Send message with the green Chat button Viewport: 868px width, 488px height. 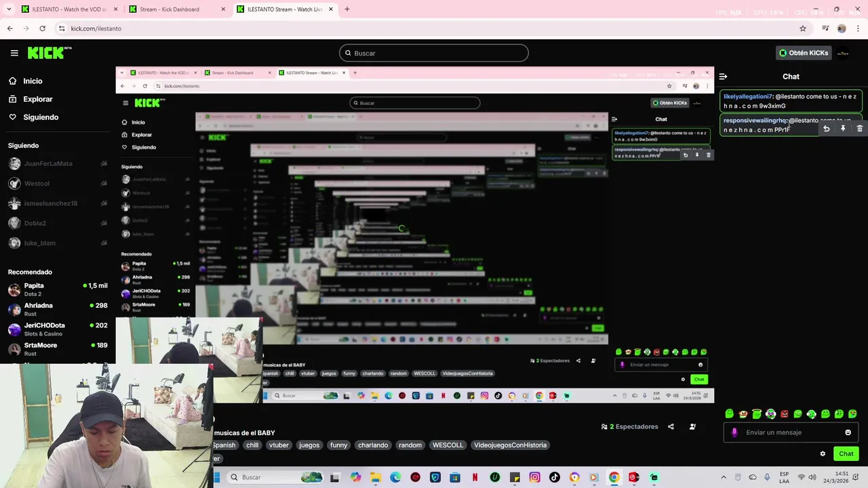click(846, 454)
